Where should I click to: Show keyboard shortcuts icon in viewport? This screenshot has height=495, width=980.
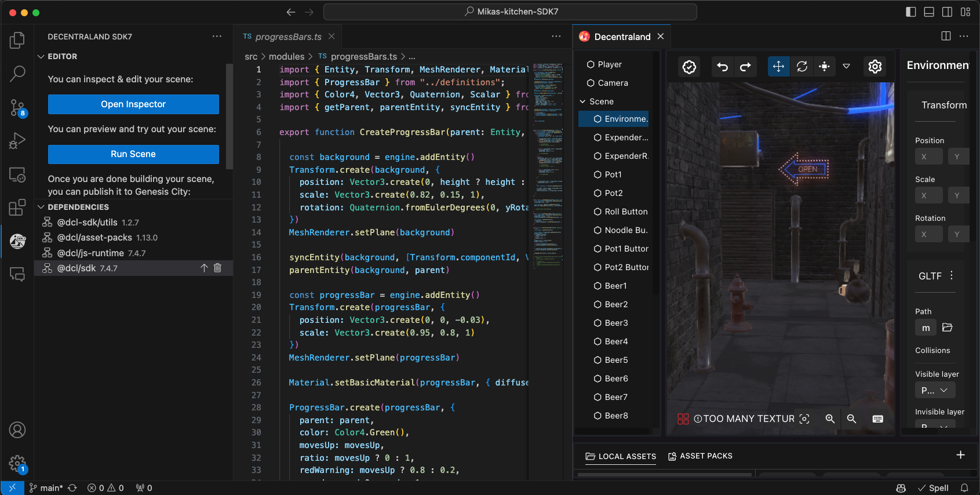877,418
